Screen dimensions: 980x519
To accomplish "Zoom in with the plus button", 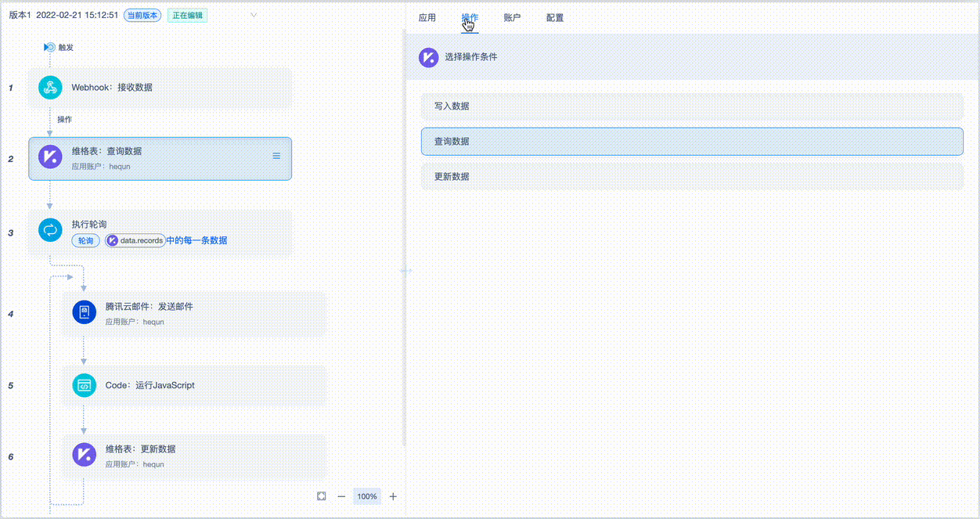I will 393,496.
